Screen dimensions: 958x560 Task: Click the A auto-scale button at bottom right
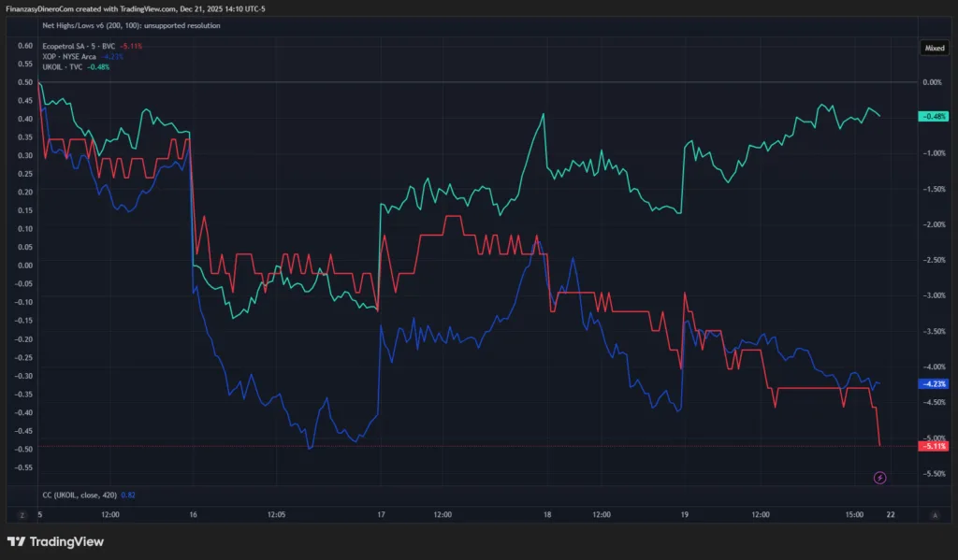935,514
